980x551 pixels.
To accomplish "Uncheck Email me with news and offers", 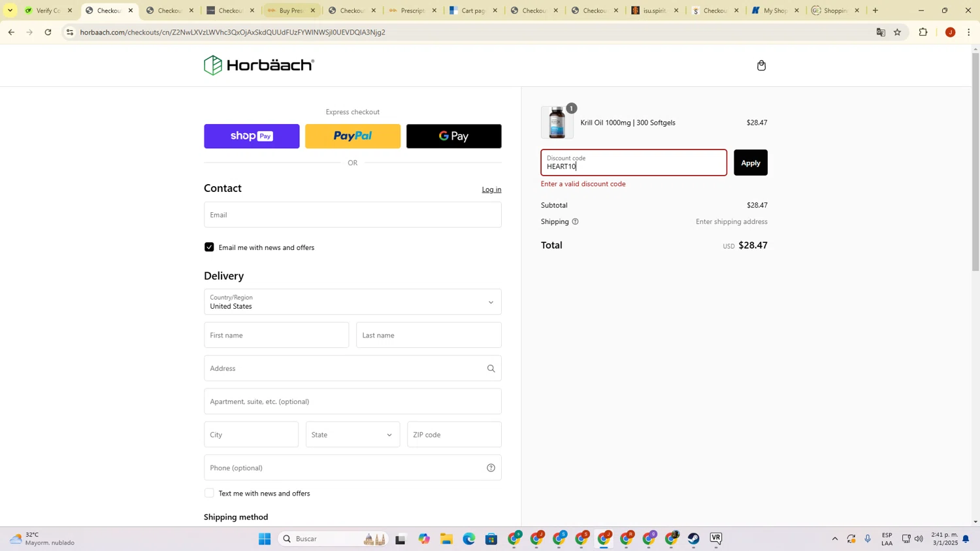I will point(209,247).
